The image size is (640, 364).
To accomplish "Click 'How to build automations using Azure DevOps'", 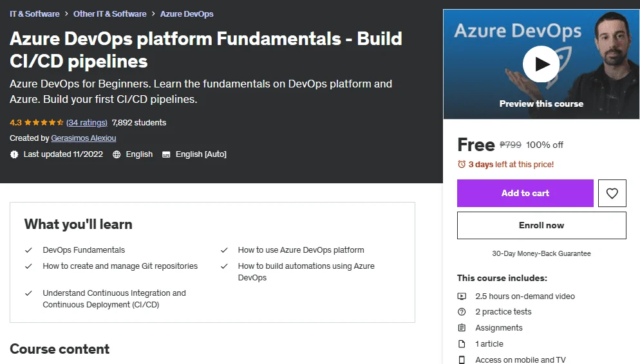I will pos(306,272).
